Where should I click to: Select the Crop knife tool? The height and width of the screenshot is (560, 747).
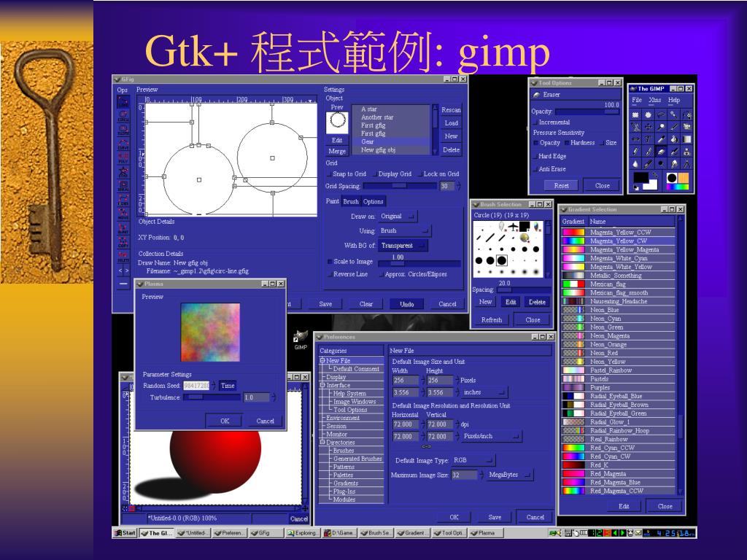(x=673, y=127)
